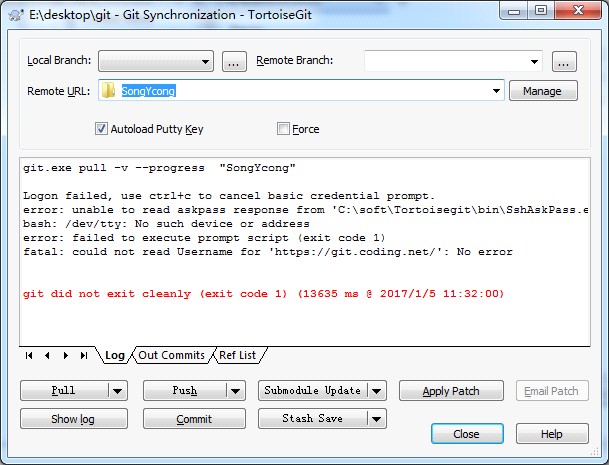609x465 pixels.
Task: Maximize the Git Synchronization window
Action: click(x=541, y=11)
